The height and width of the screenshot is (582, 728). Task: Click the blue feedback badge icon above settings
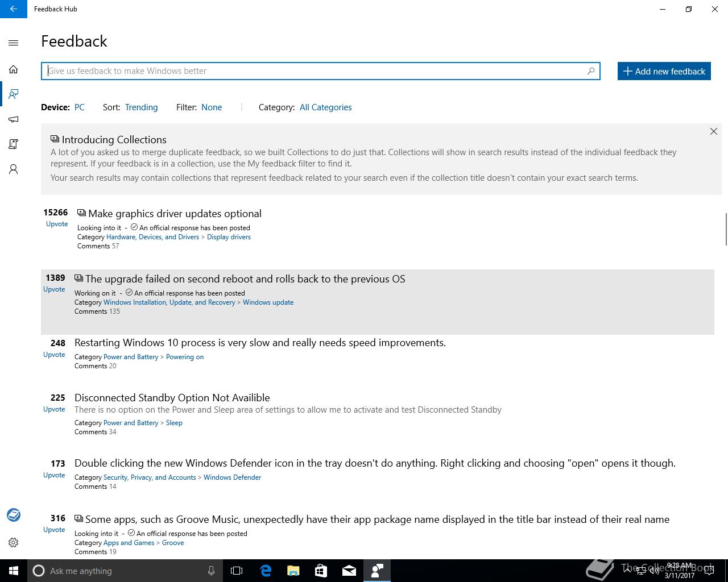tap(14, 515)
